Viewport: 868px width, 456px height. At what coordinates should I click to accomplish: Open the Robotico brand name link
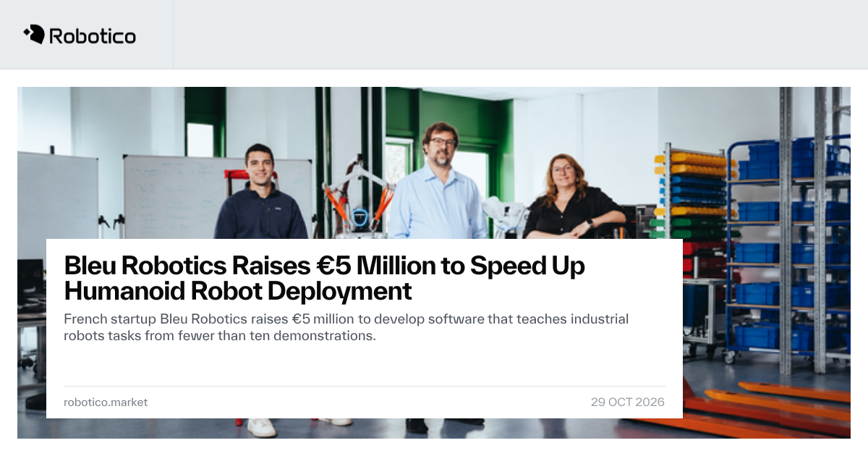93,35
